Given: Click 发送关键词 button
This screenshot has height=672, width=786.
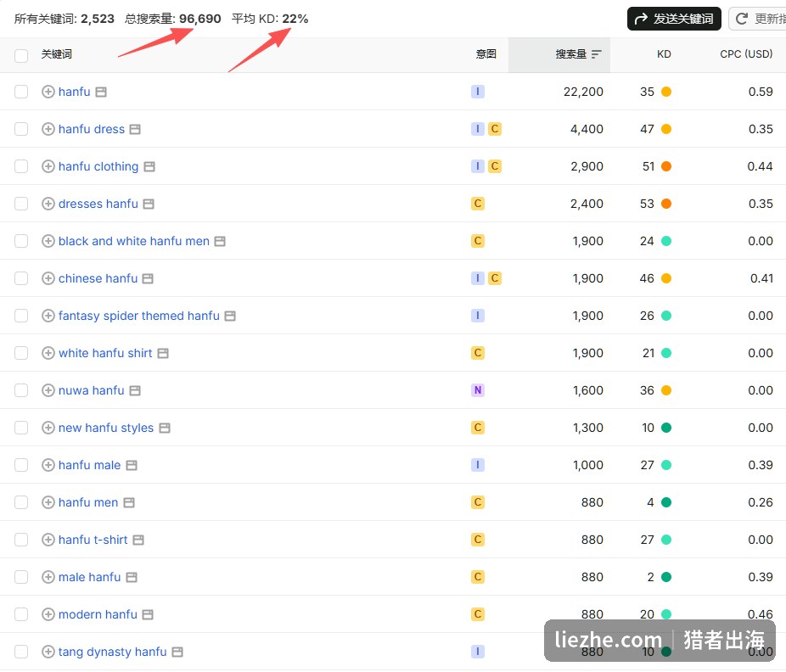Looking at the screenshot, I should (674, 19).
